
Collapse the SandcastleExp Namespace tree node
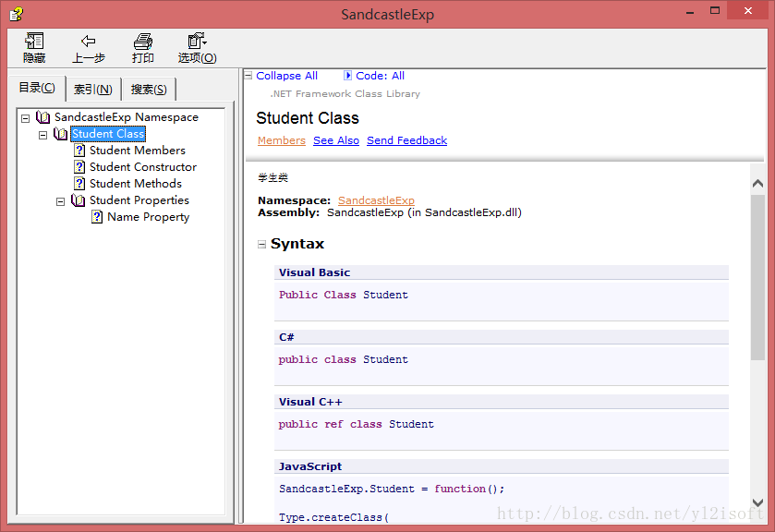[25, 118]
